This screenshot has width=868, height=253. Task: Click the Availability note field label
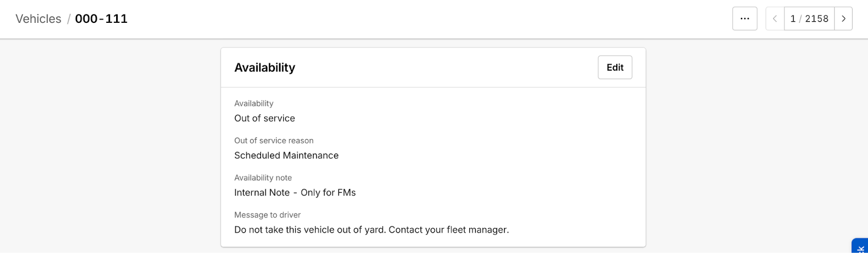(x=263, y=178)
